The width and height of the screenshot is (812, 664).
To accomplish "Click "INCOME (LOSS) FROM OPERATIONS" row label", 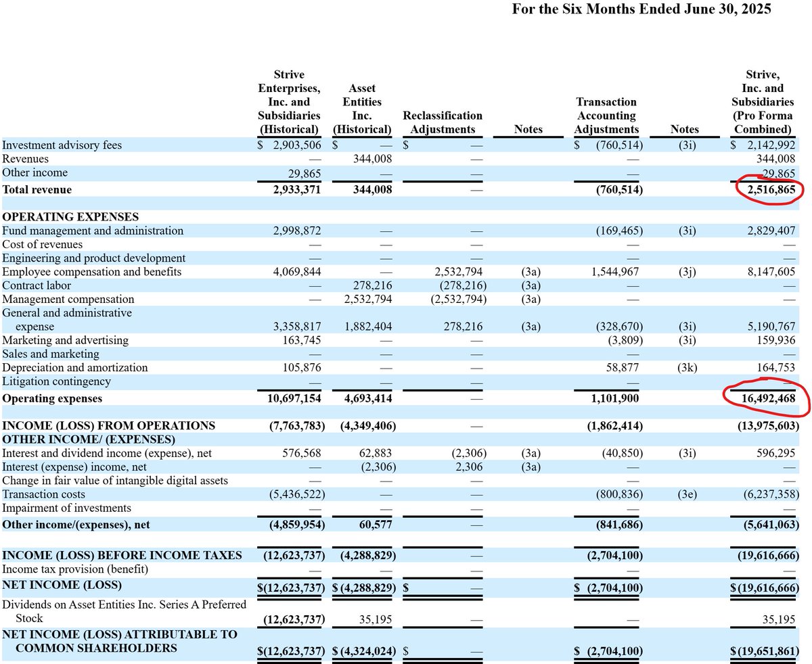I will point(109,425).
